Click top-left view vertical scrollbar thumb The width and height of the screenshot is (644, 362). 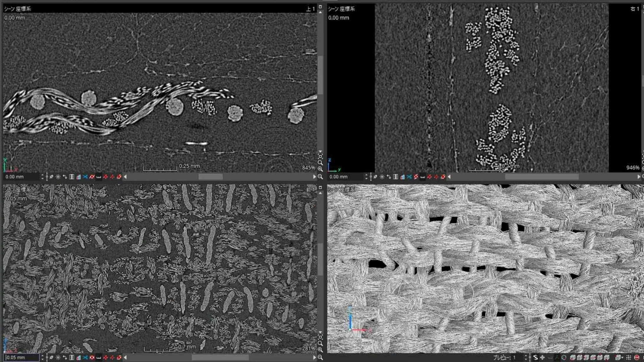click(320, 75)
